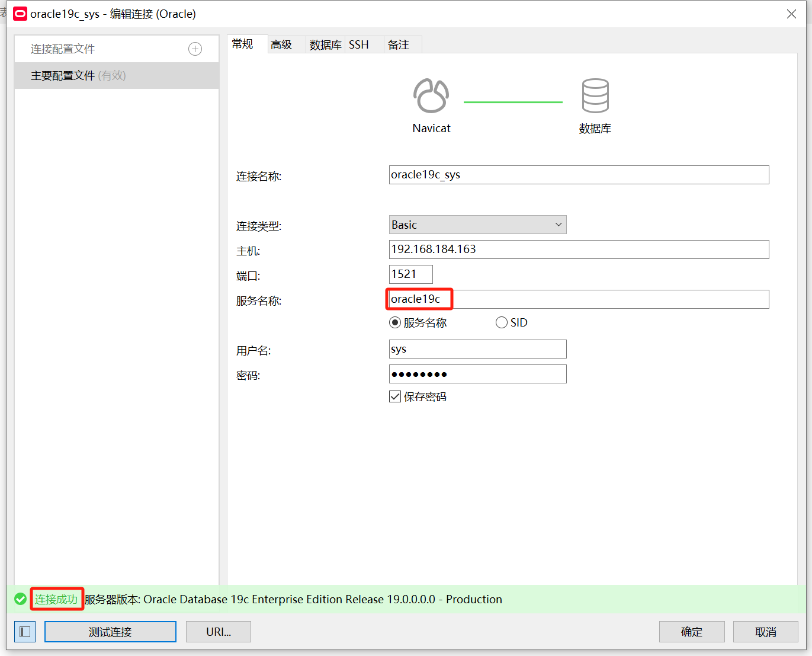Click the 密码: label
Image resolution: width=812 pixels, height=656 pixels.
[x=248, y=375]
